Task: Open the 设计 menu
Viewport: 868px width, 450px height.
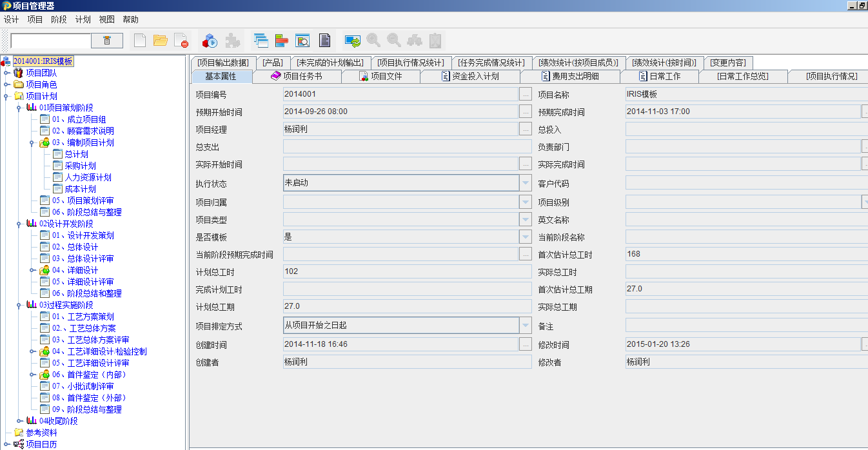Action: [x=11, y=19]
